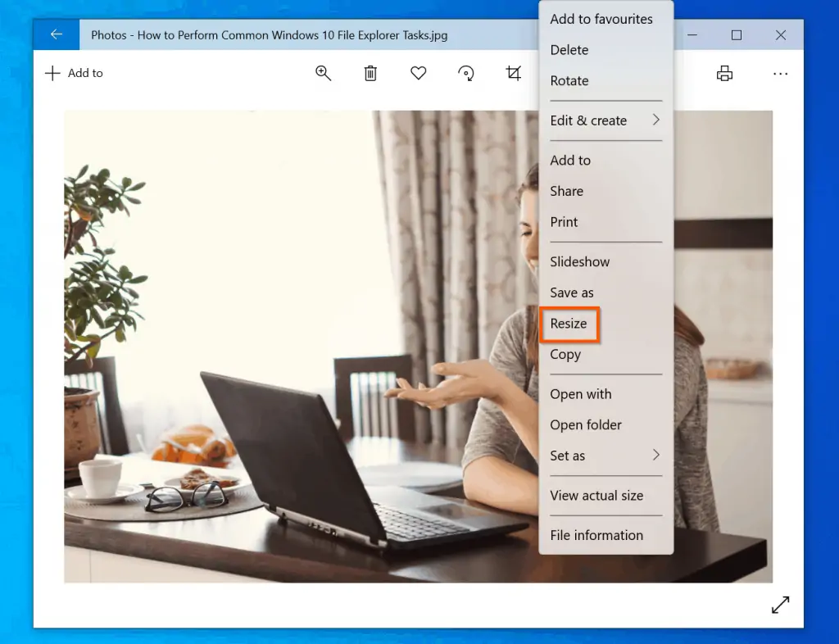Delete photo using the trash icon

click(x=370, y=73)
